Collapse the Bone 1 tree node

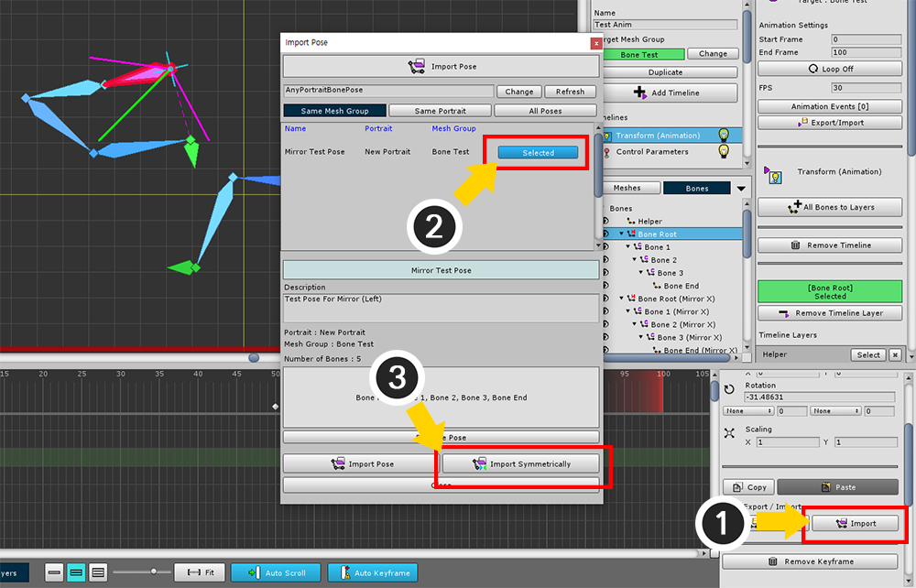coord(628,246)
